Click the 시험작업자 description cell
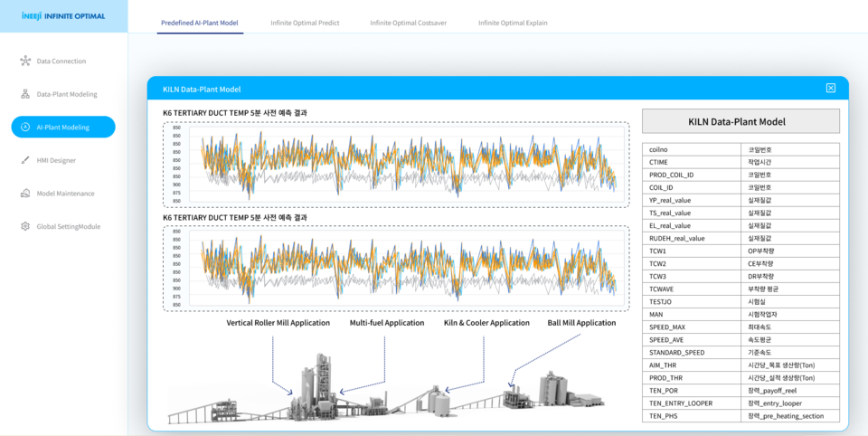This screenshot has height=436, width=868. click(x=790, y=315)
